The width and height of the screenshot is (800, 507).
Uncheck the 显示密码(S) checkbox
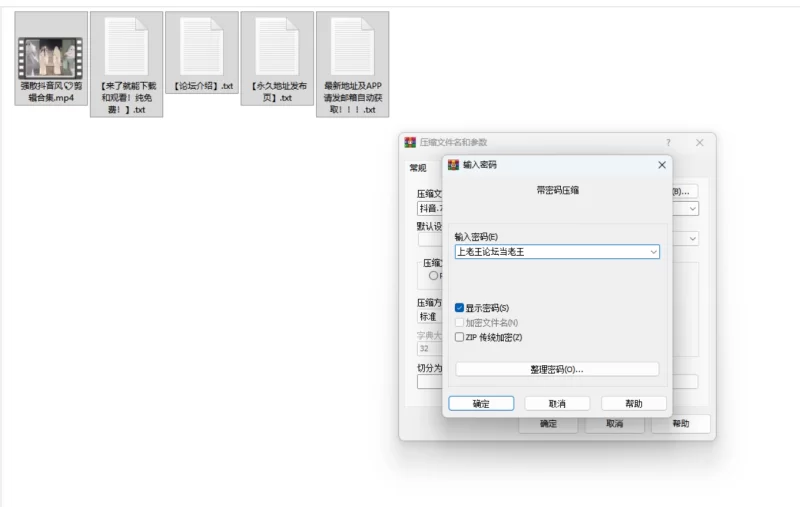(x=459, y=308)
